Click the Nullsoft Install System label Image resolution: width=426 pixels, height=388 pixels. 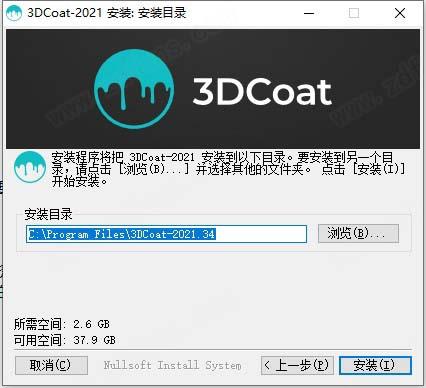[x=172, y=365]
